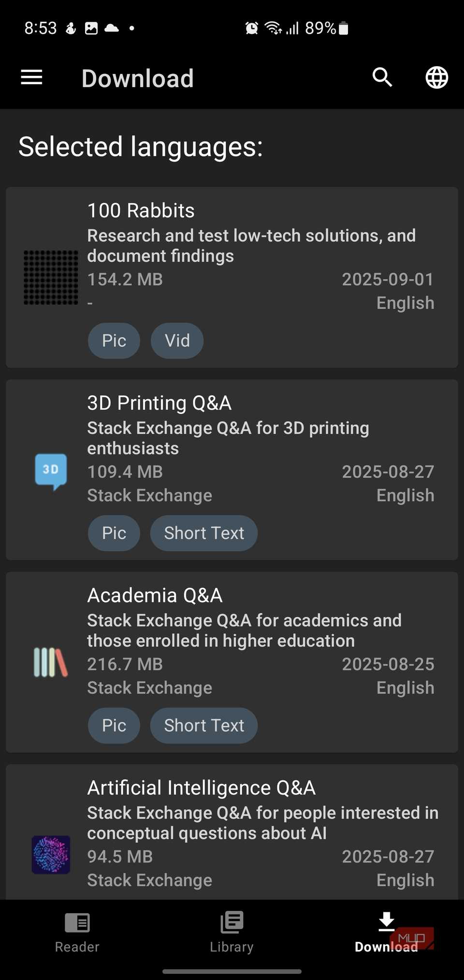This screenshot has height=980, width=464.
Task: Tap Short Text tag under Academia Q&A
Action: click(204, 726)
